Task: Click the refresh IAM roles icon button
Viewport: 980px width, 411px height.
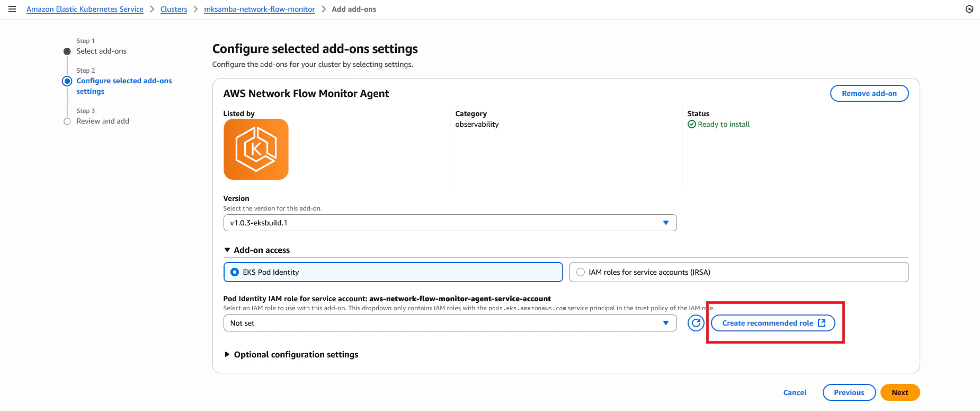Action: tap(696, 323)
